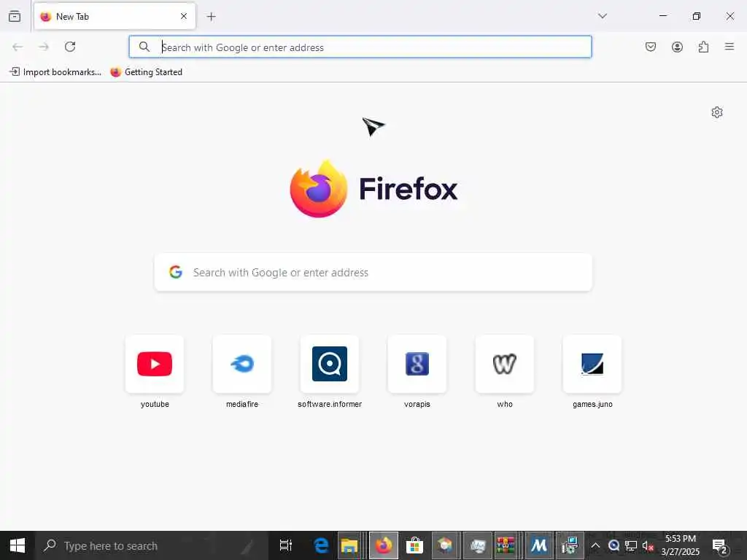Go back one page
This screenshot has height=560, width=747.
click(x=18, y=47)
